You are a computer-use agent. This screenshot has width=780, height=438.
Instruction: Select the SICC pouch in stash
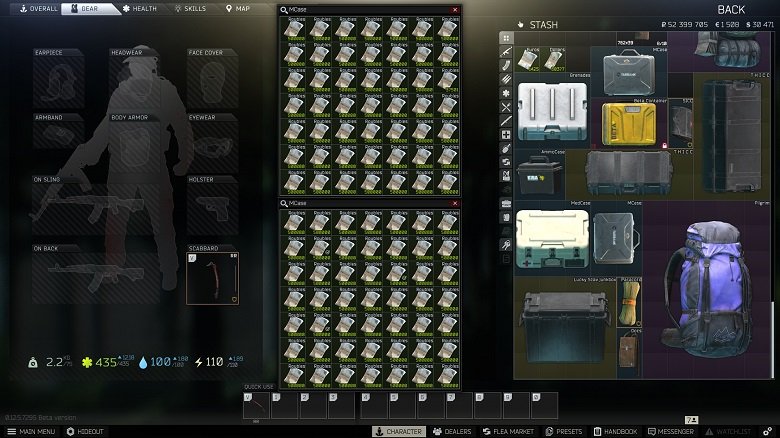click(680, 123)
